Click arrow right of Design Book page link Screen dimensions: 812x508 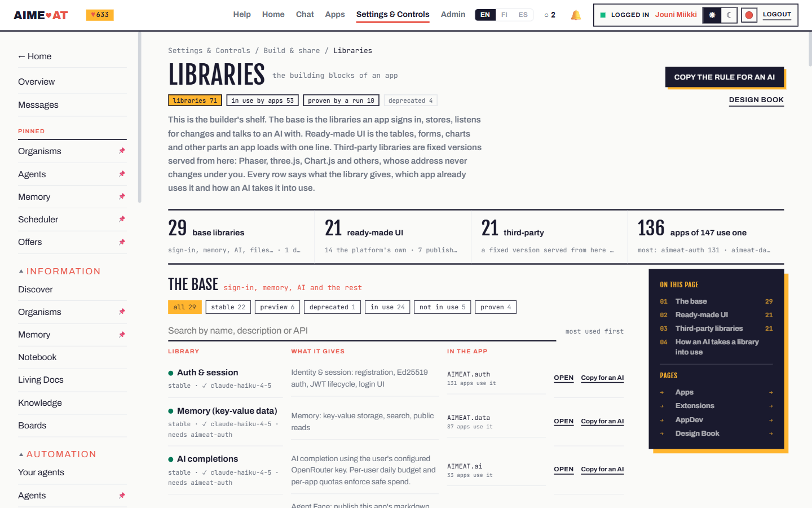tap(771, 433)
